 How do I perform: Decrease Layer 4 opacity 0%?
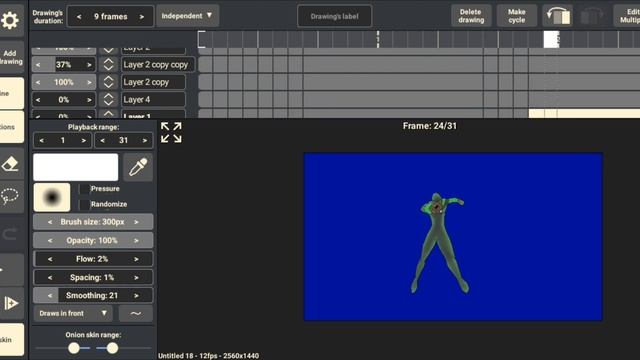(38, 100)
